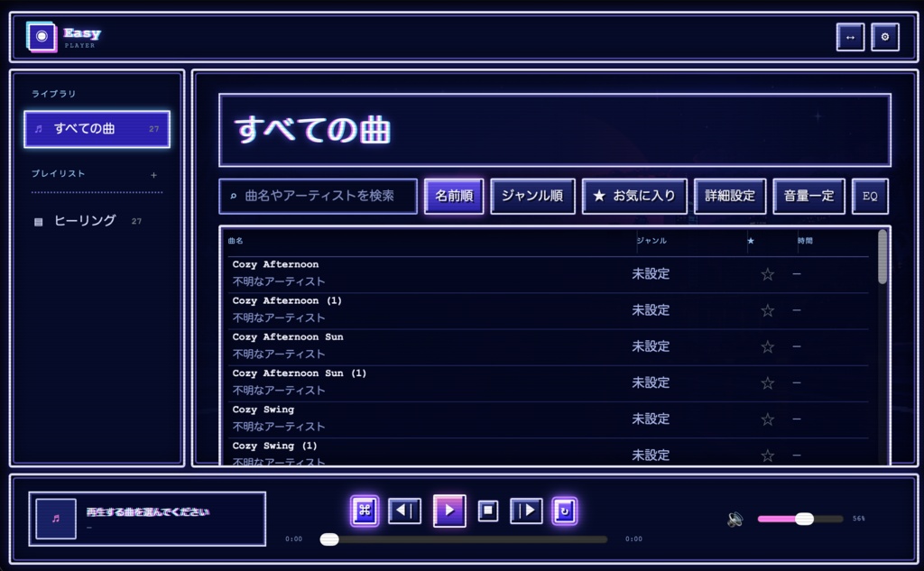The height and width of the screenshot is (571, 924).
Task: Toggle 音量一定 volume normalization
Action: [x=808, y=197]
